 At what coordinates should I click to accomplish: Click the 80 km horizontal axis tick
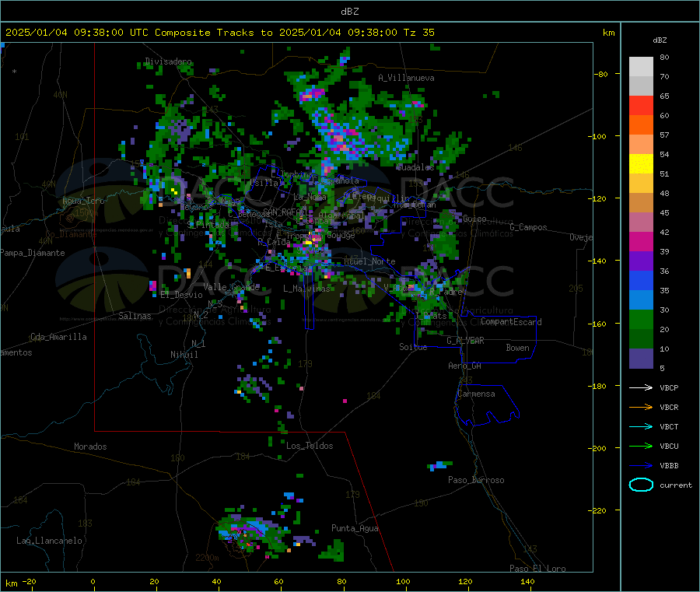coord(341,581)
